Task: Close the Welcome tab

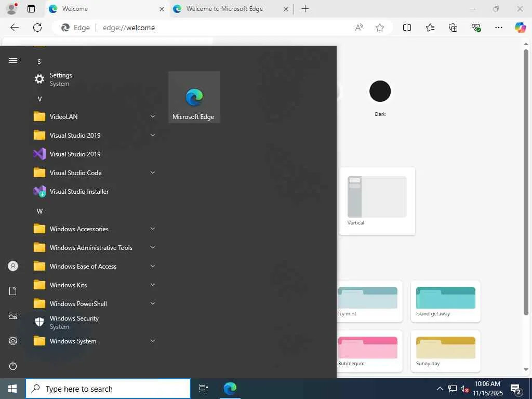Action: tap(162, 9)
